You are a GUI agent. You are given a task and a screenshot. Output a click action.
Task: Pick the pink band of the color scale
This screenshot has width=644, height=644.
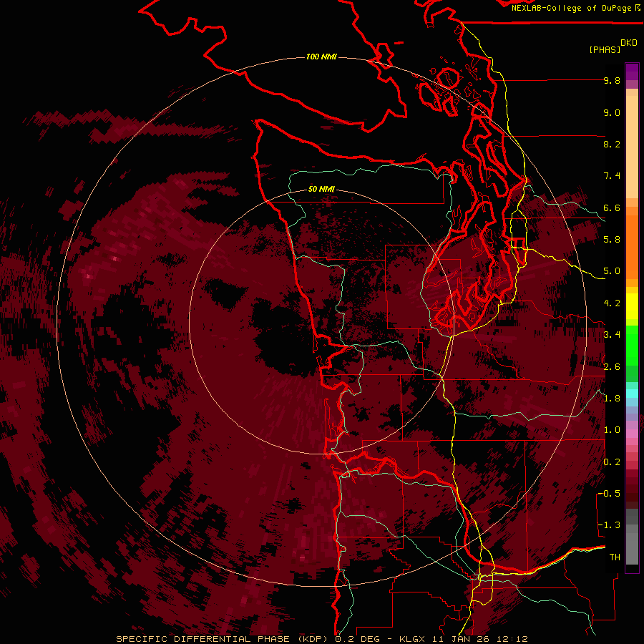(x=632, y=434)
